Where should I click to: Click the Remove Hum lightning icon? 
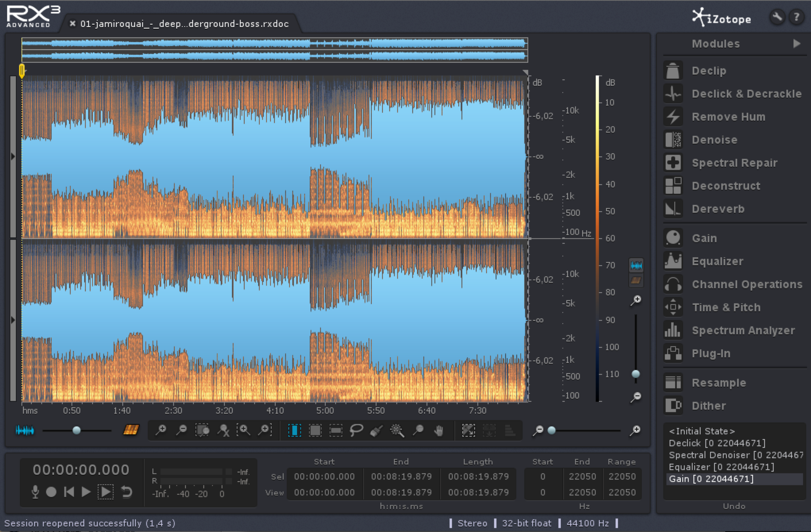pos(673,116)
